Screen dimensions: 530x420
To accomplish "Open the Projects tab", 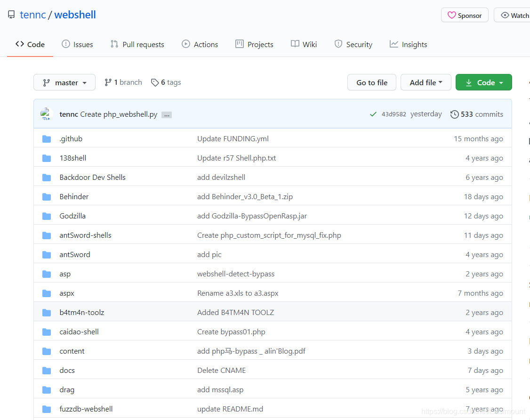I will (254, 44).
